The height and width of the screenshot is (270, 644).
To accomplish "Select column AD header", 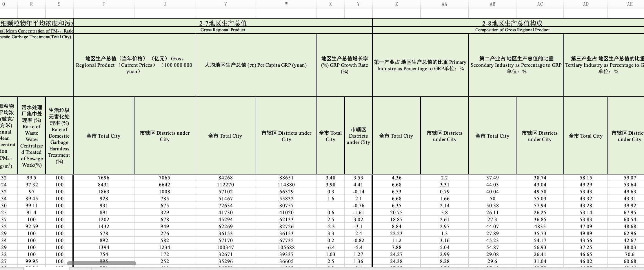I will 586,4.
